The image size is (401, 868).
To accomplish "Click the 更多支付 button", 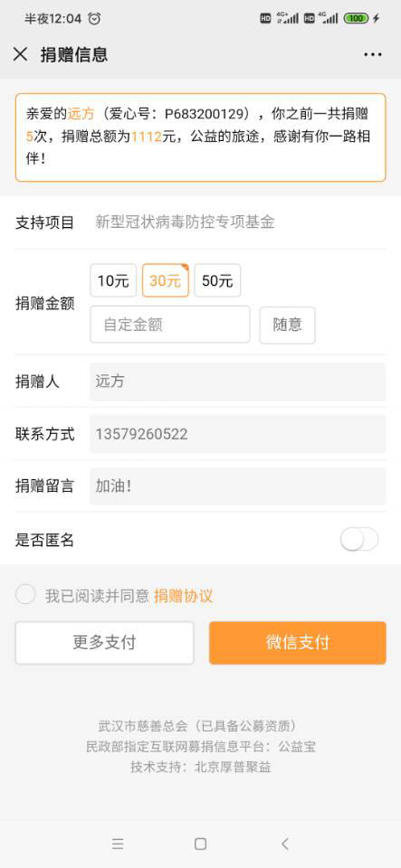I will 105,643.
